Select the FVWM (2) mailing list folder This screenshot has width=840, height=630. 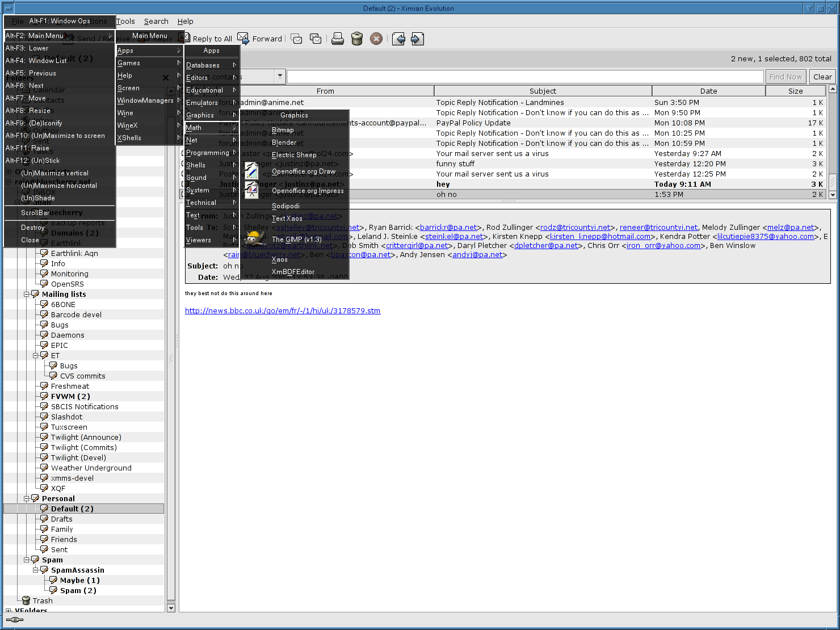pos(70,396)
